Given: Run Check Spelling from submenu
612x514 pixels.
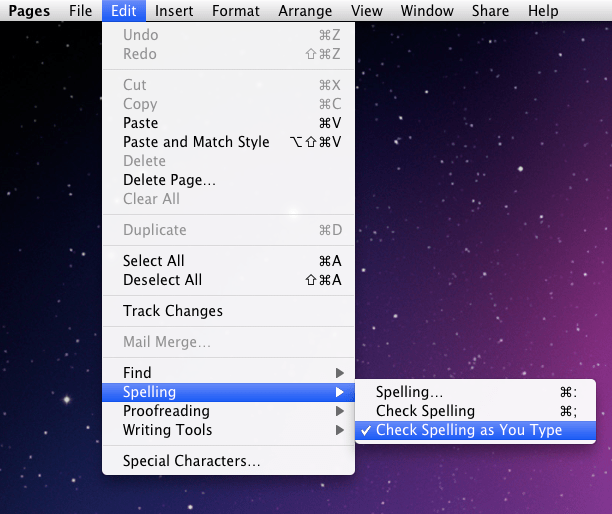Looking at the screenshot, I should (475, 411).
